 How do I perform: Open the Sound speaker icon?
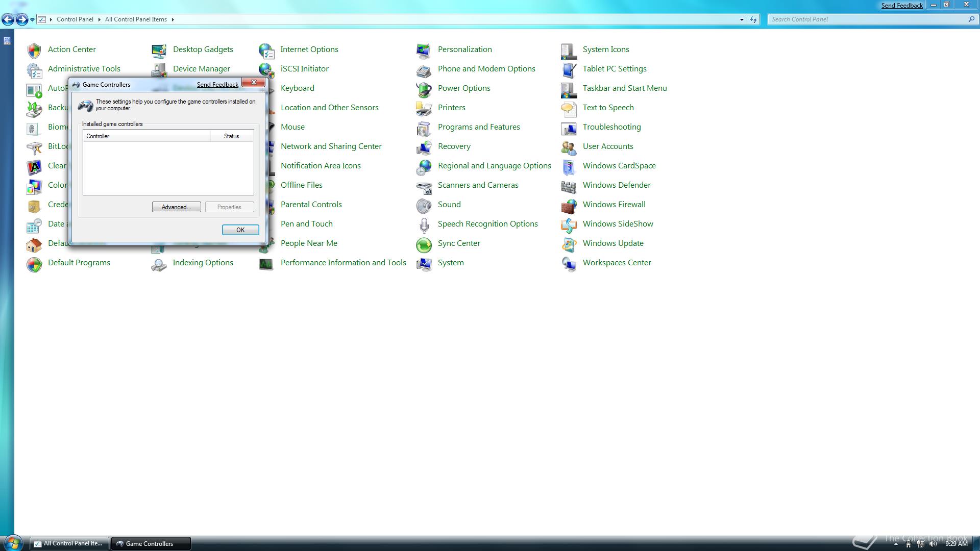click(424, 205)
